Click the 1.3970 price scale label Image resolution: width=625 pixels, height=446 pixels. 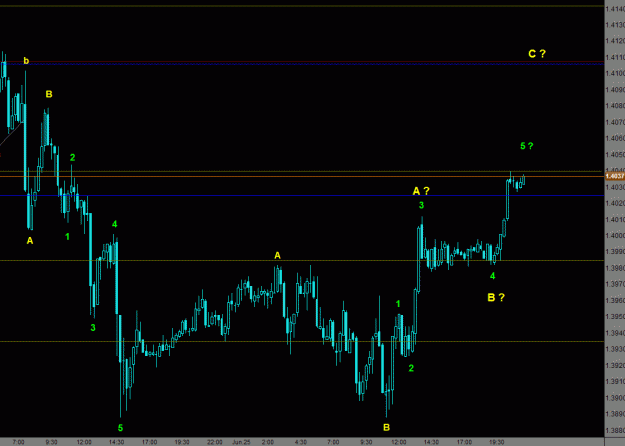615,284
